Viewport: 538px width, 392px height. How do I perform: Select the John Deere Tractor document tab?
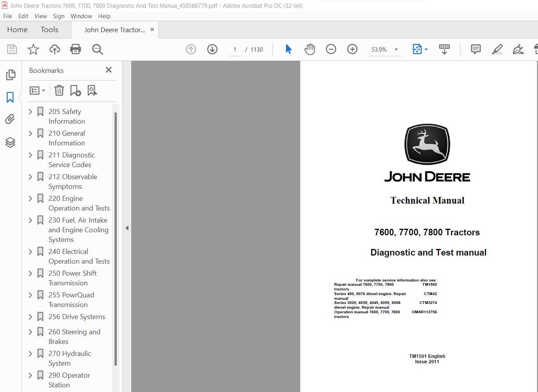pyautogui.click(x=115, y=30)
